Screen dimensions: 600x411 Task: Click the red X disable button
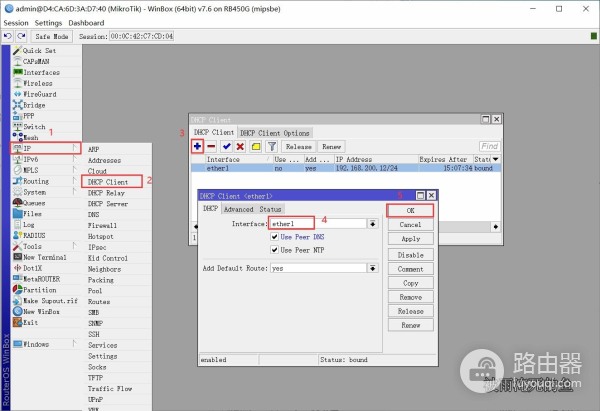click(x=240, y=146)
